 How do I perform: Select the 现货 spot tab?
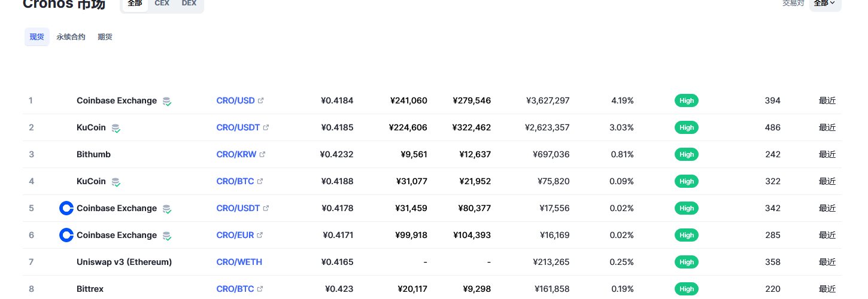click(37, 37)
